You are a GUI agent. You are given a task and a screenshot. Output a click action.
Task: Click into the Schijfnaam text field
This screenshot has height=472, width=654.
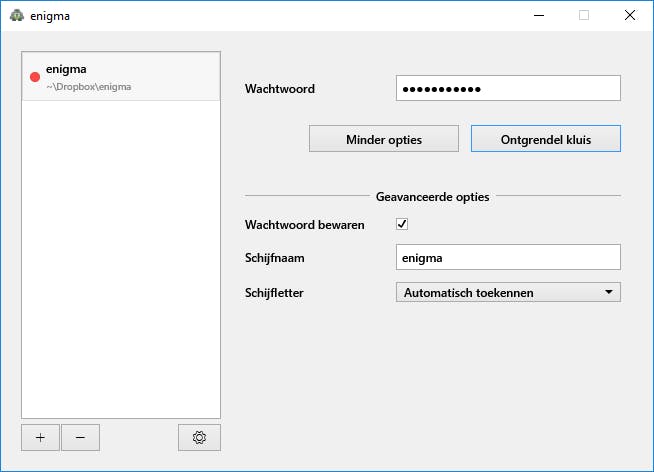(508, 257)
